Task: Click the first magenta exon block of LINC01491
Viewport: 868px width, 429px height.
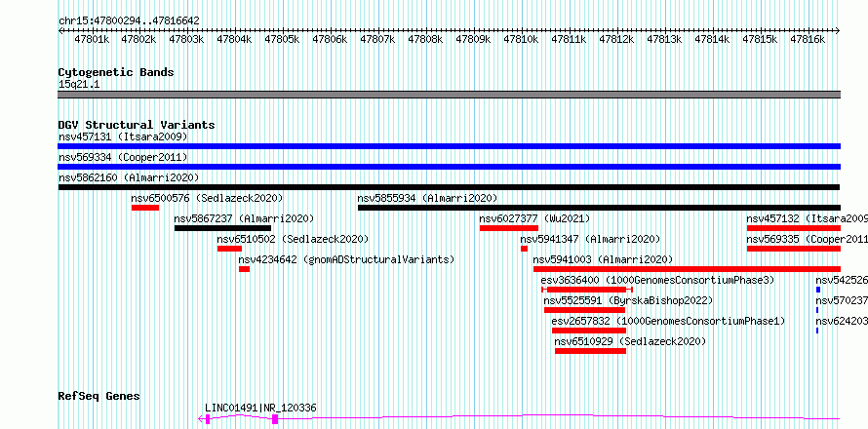Action: click(208, 419)
